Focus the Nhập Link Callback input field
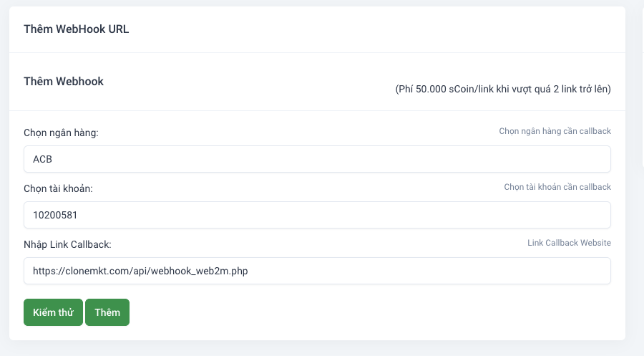The height and width of the screenshot is (356, 644). point(317,271)
